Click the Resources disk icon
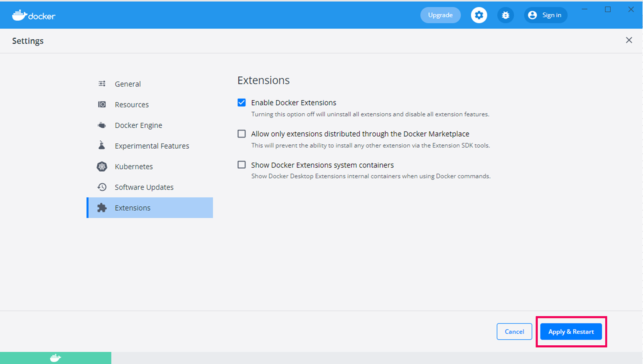The height and width of the screenshot is (364, 643). click(x=102, y=104)
